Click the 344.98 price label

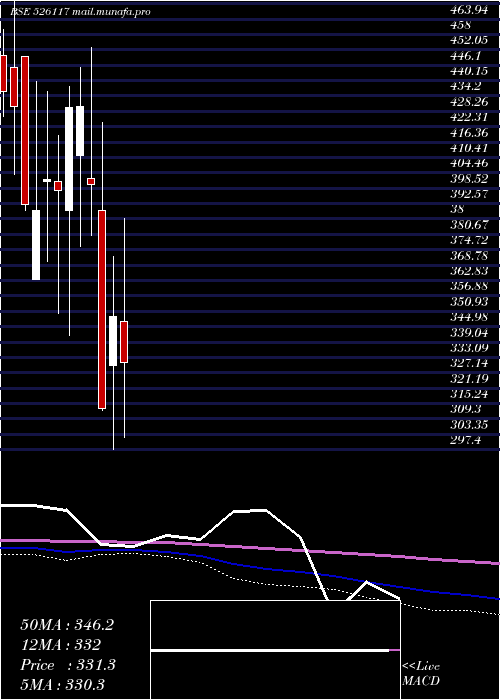[469, 317]
